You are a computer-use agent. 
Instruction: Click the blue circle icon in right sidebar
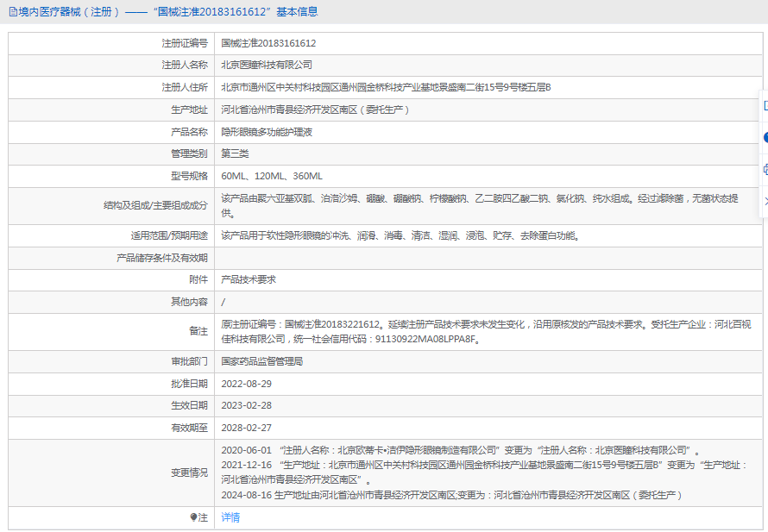click(x=765, y=137)
